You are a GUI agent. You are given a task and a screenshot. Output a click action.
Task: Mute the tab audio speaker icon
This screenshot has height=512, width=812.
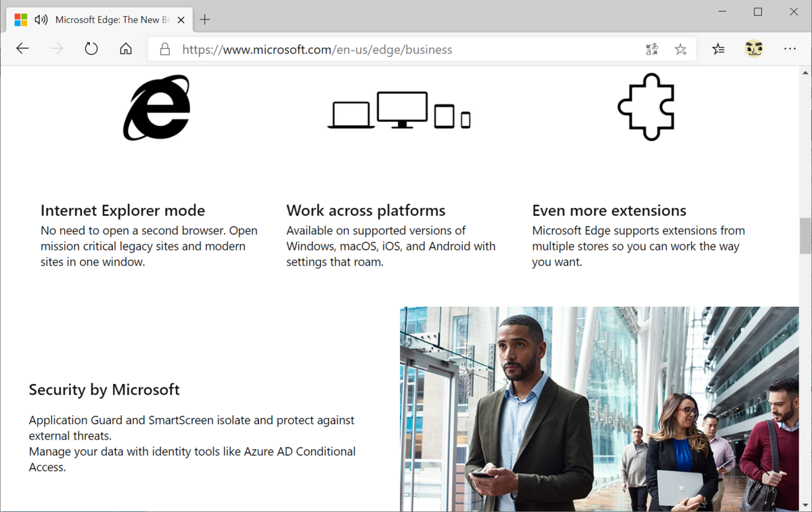[41, 20]
